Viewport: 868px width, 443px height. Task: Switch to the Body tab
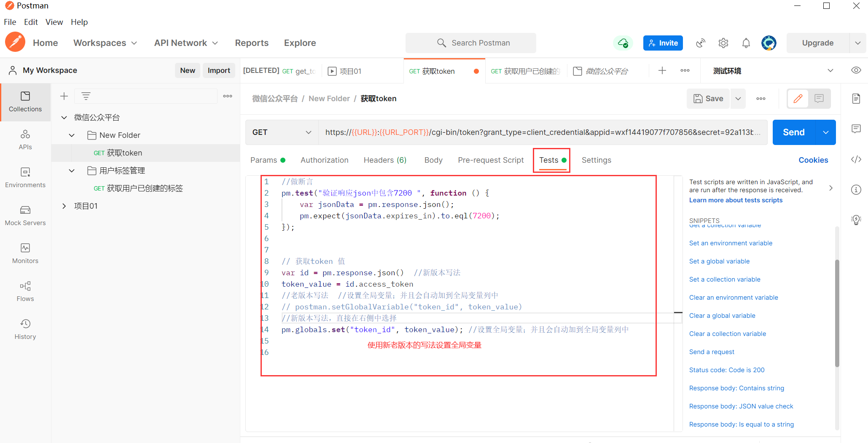433,160
